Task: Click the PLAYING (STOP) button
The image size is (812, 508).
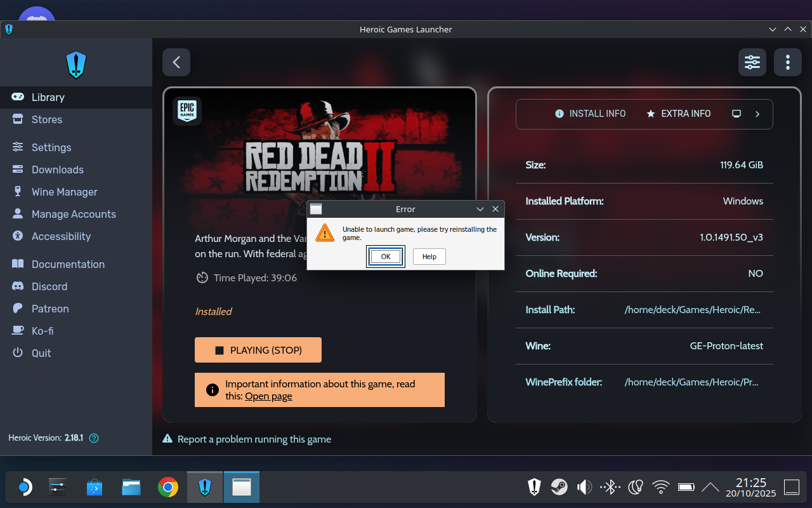Action: tap(258, 350)
